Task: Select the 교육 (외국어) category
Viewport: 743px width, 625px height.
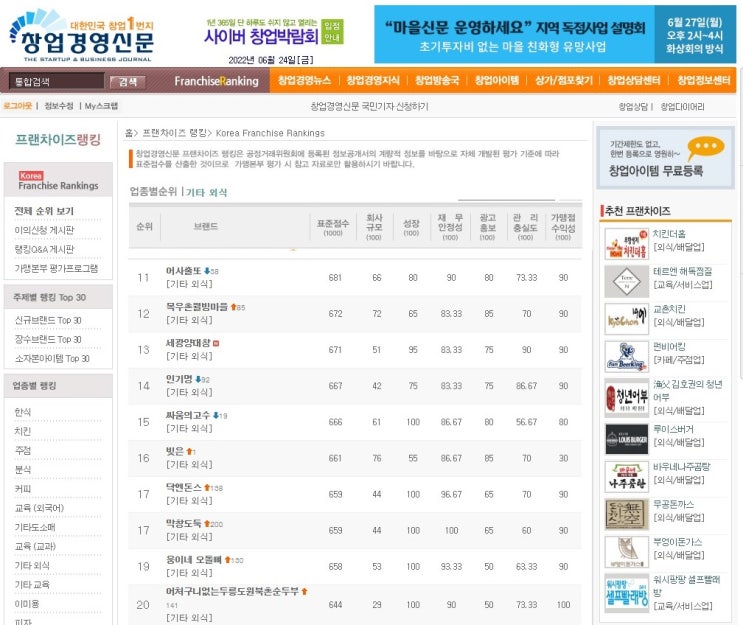Action: coord(39,508)
